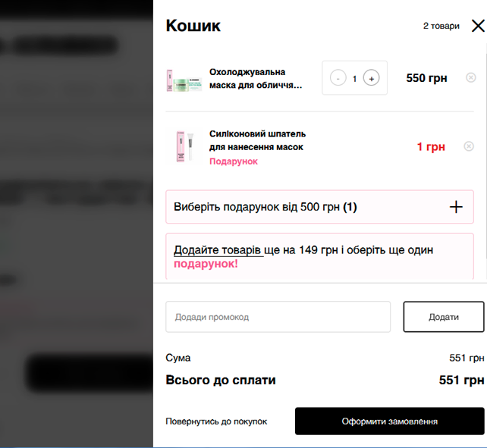This screenshot has width=487, height=448.
Task: Open the 'Виберіть подарунок від 500 грн' section
Action: pos(319,207)
